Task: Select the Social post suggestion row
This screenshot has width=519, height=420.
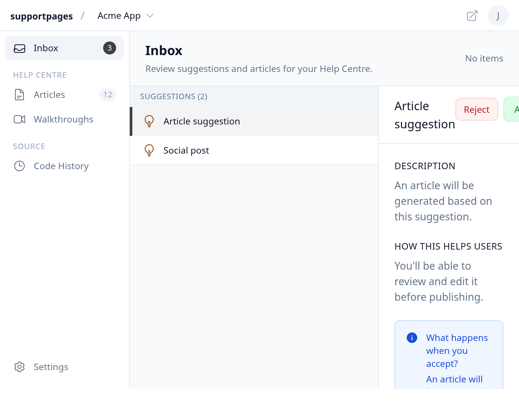Action: click(254, 150)
